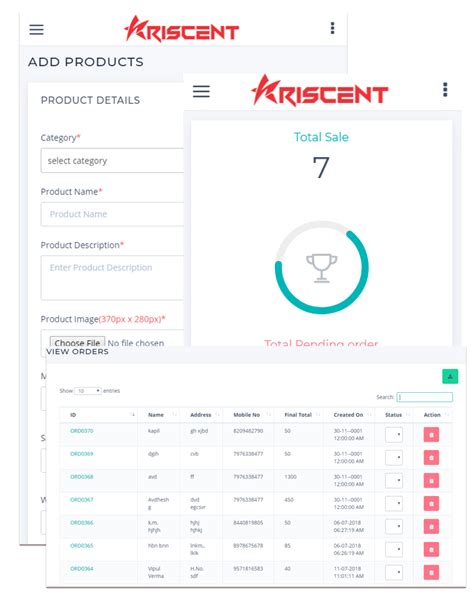Open hamburger menu on Total Sale screen
This screenshot has width=474, height=594.
(x=201, y=91)
